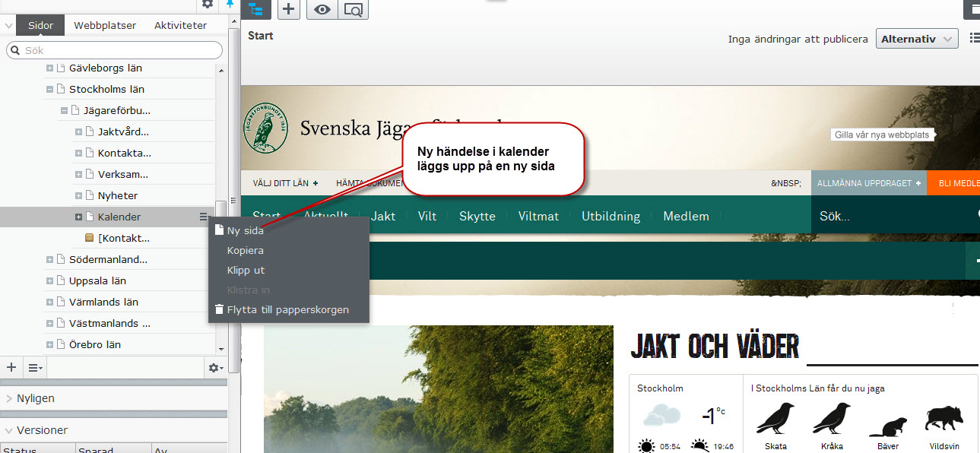Image resolution: width=980 pixels, height=453 pixels.
Task: Open the gear dropdown below page tree
Action: 216,367
